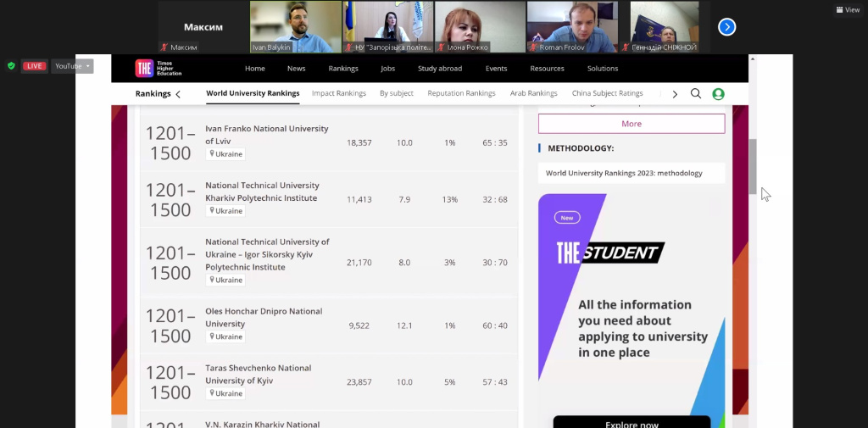Open the Resources menu item
This screenshot has width=868, height=428.
coord(547,69)
